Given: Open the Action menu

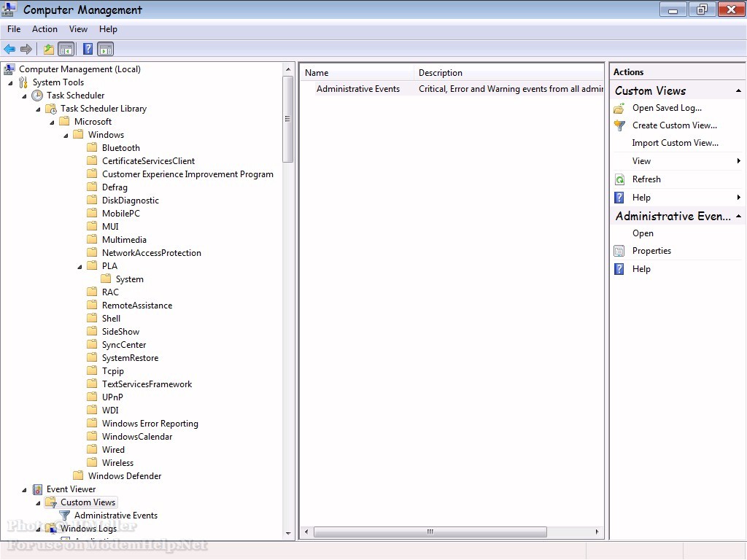Looking at the screenshot, I should [44, 29].
